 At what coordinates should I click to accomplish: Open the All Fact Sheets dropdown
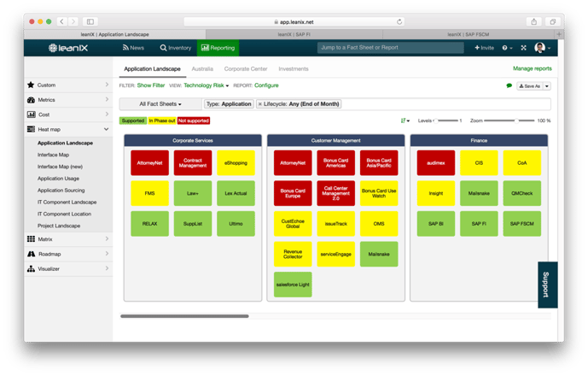pos(160,104)
